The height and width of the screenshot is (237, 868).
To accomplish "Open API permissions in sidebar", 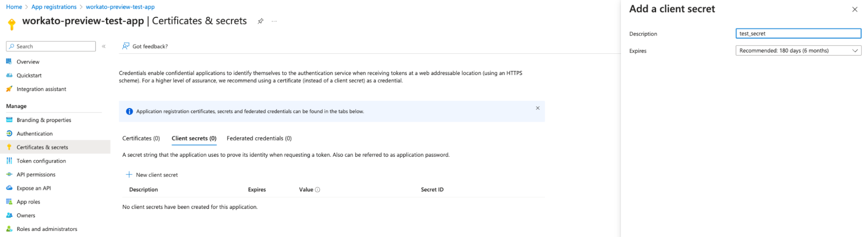I will point(36,174).
